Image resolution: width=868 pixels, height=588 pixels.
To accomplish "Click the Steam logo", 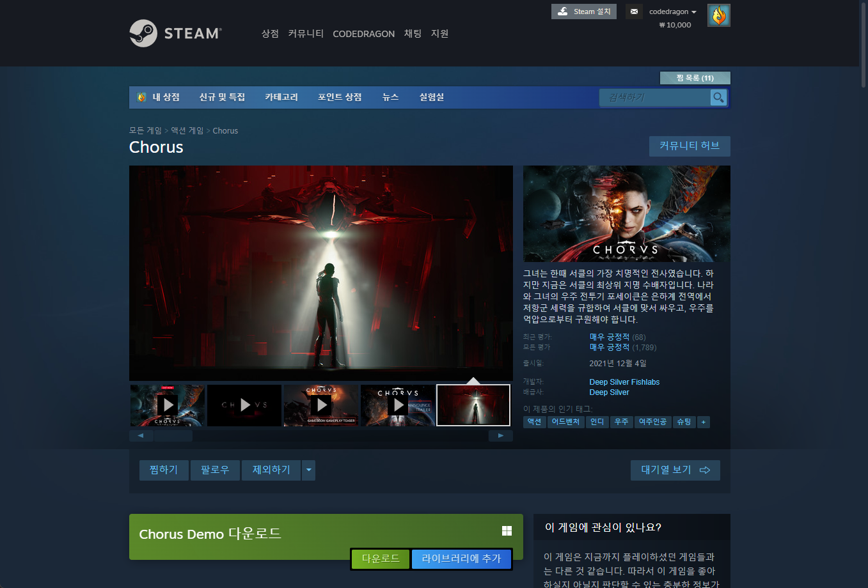I will (x=176, y=33).
